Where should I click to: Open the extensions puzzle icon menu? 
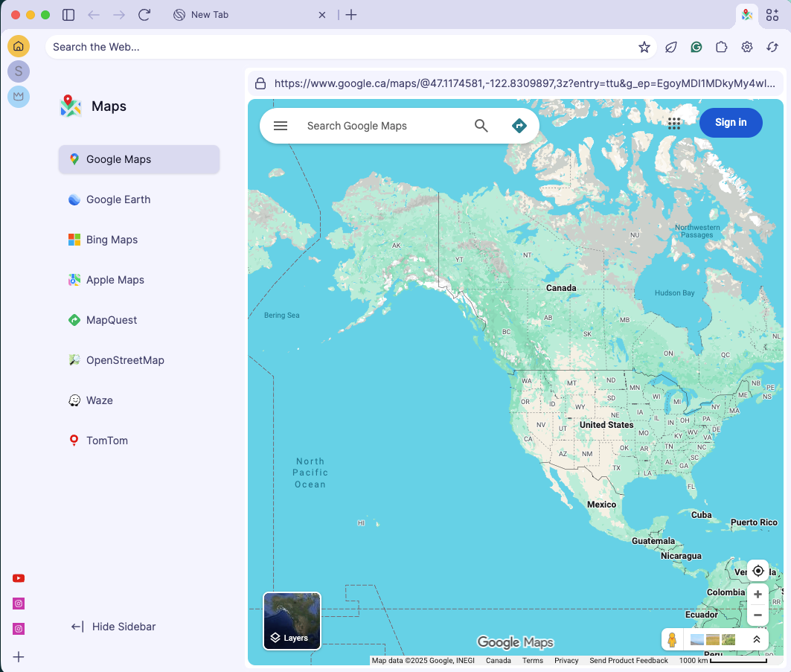(x=721, y=47)
